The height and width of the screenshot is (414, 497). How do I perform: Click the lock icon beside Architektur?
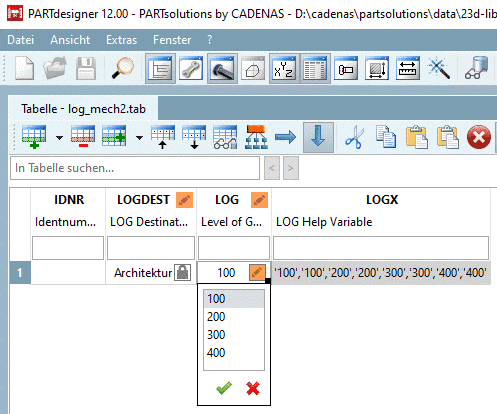(x=183, y=272)
